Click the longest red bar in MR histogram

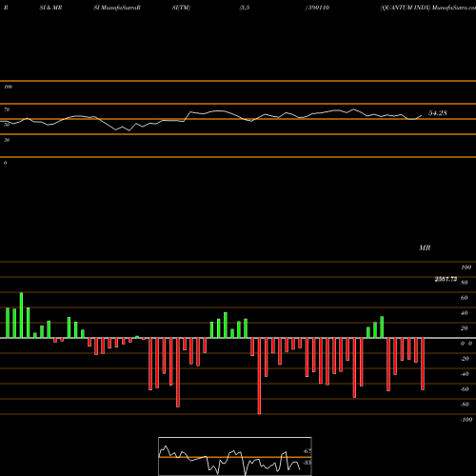tap(259, 376)
